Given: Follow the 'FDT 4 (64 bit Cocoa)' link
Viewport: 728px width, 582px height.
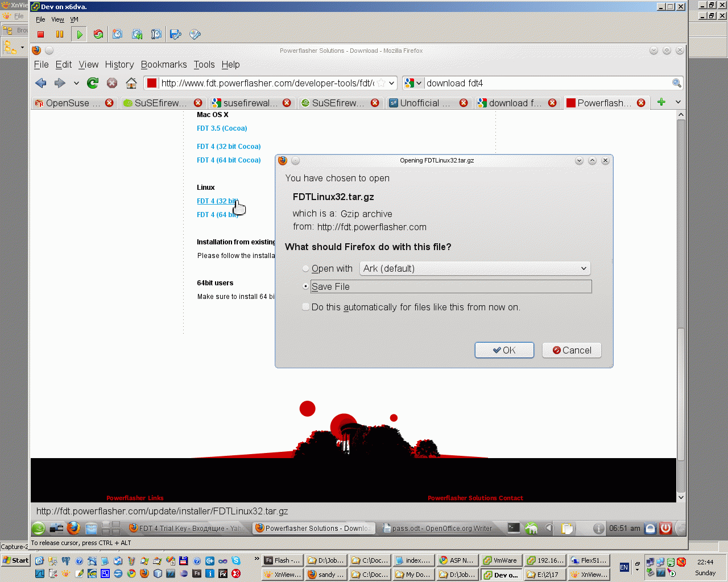Looking at the screenshot, I should pos(229,160).
